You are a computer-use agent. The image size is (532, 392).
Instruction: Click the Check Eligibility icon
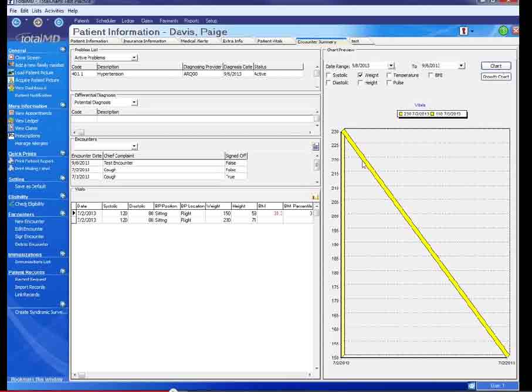point(11,204)
